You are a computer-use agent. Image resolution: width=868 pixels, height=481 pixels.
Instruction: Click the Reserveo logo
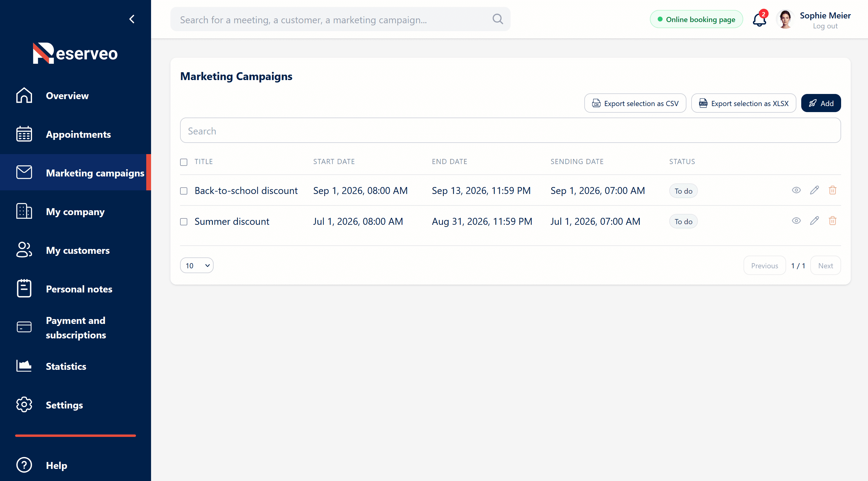75,53
